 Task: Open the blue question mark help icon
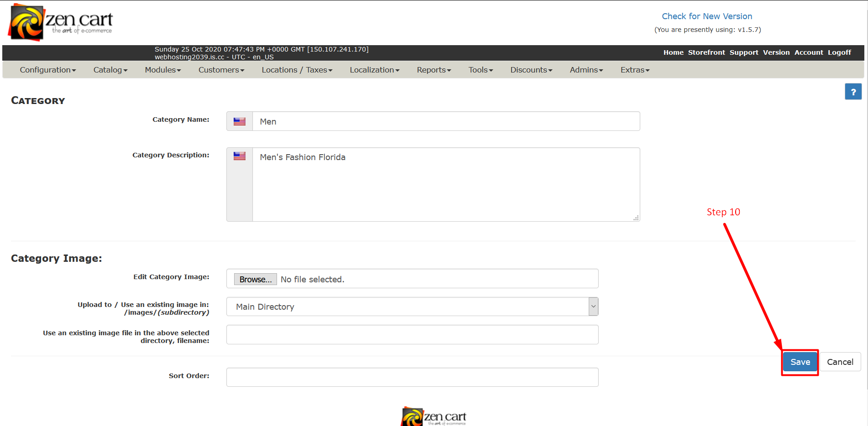tap(853, 92)
